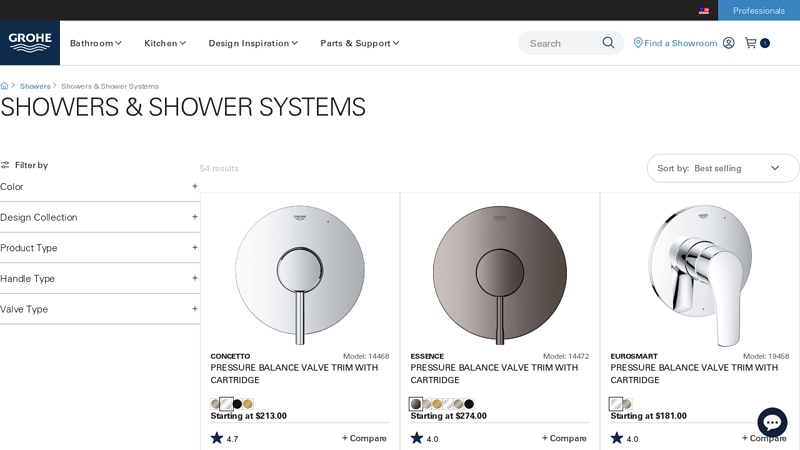Expand the Color filter
This screenshot has width=800, height=450.
point(99,187)
